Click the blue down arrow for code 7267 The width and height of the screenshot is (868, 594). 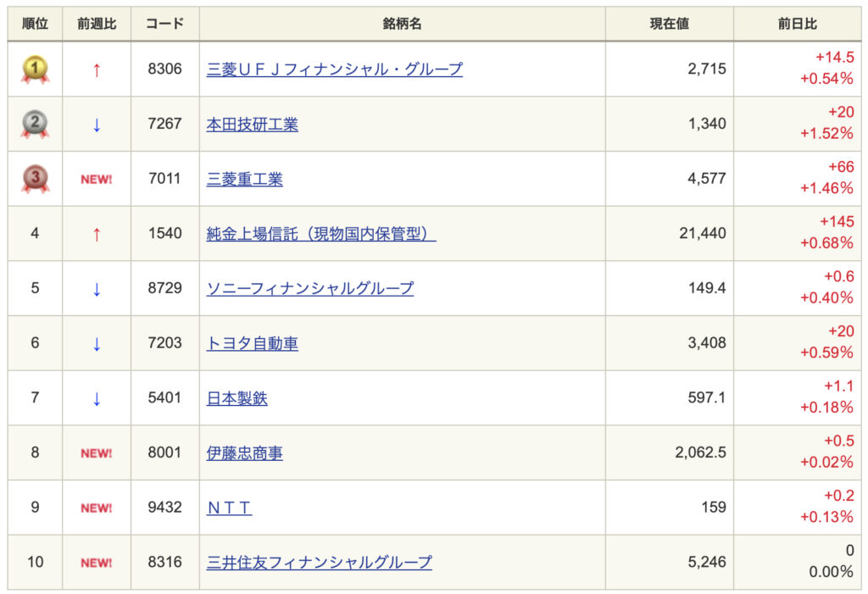[97, 125]
